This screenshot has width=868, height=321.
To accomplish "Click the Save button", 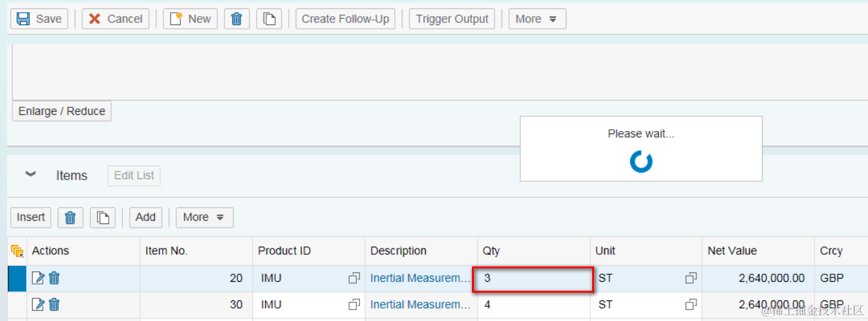I will [39, 19].
